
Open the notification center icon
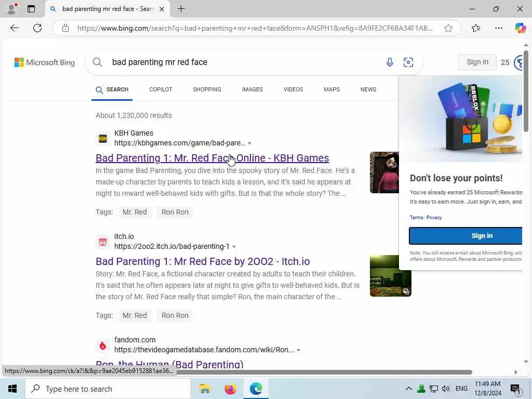coord(515,389)
